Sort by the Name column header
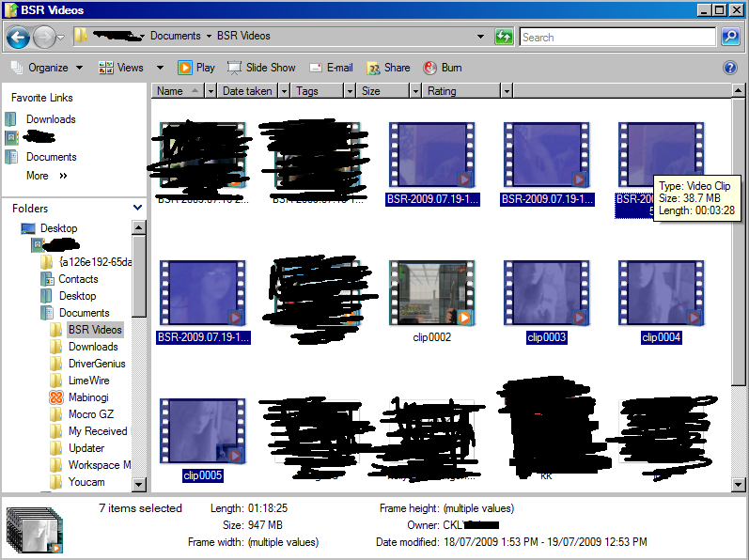 (x=178, y=91)
